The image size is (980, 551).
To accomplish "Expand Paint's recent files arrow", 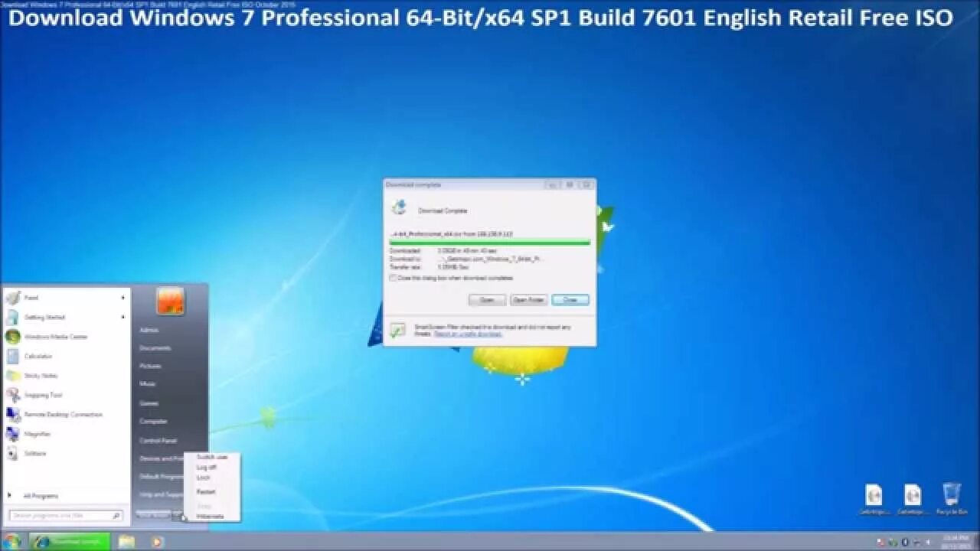I will pos(123,298).
